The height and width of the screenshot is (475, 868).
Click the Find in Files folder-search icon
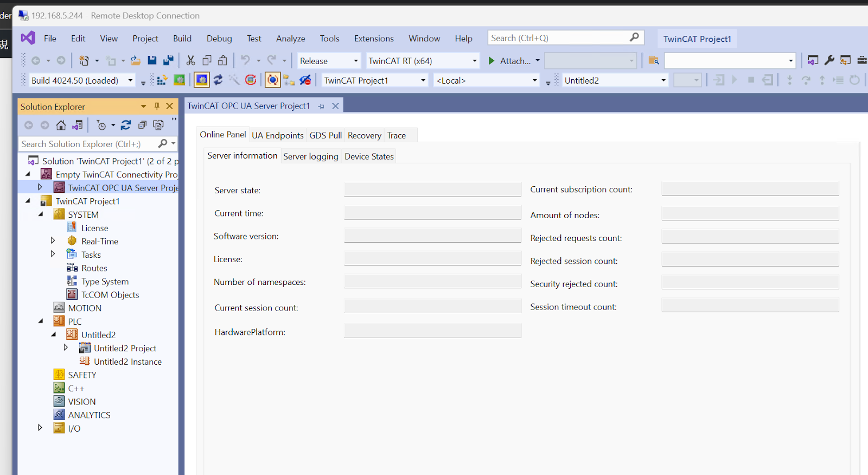pos(654,61)
